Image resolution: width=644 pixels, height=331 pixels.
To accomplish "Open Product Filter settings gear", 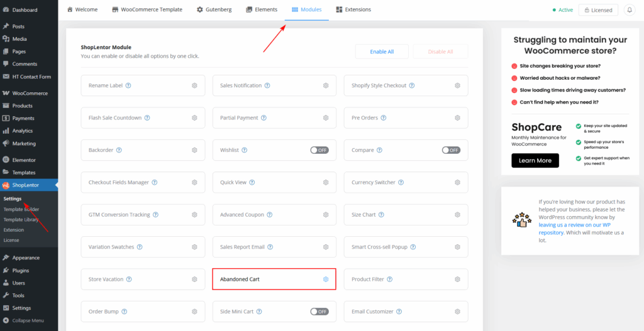I will [x=457, y=279].
